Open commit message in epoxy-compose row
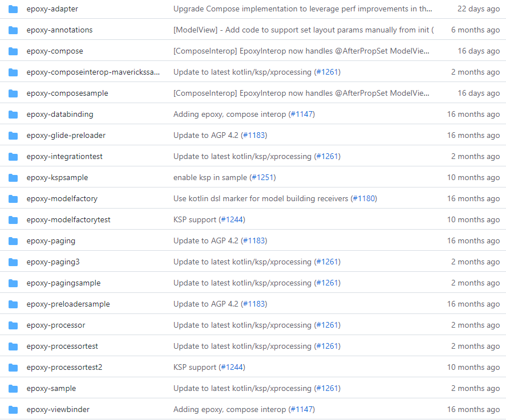Screen dimensions: 506x420 [301, 51]
